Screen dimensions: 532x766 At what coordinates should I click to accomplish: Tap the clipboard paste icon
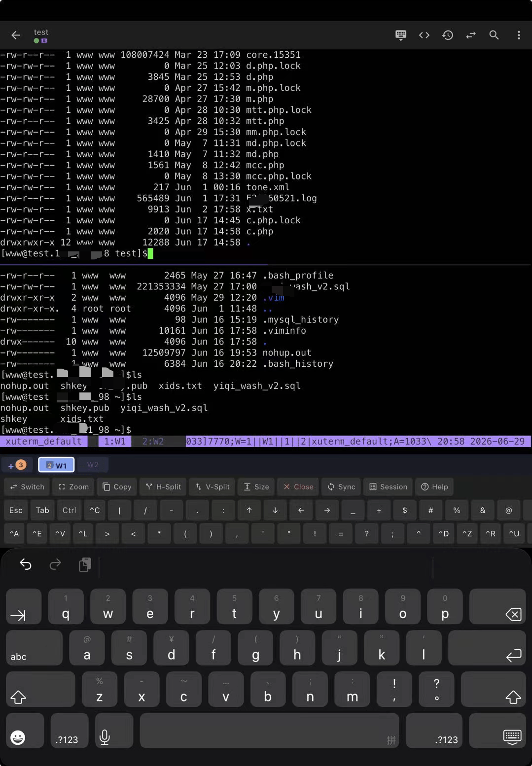pyautogui.click(x=85, y=565)
